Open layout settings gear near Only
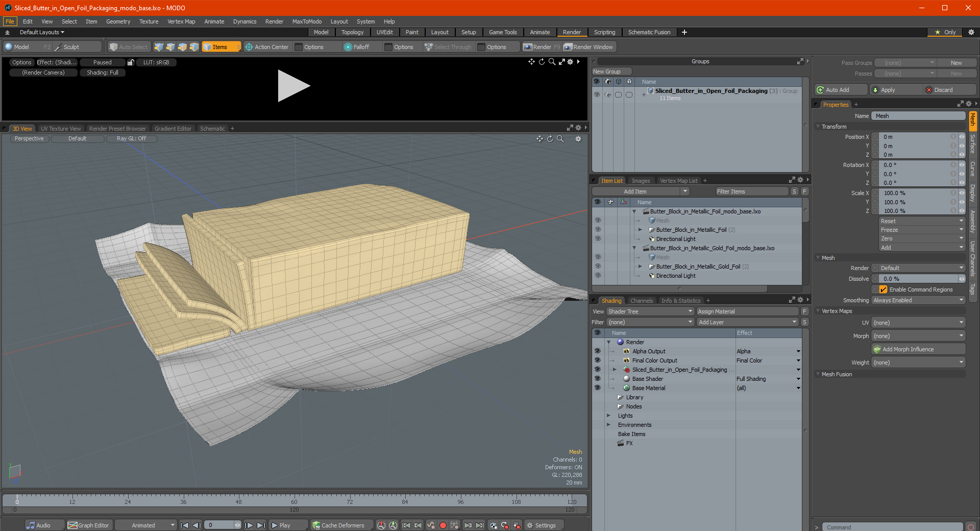Screen dimensions: 980x531 pyautogui.click(x=971, y=32)
